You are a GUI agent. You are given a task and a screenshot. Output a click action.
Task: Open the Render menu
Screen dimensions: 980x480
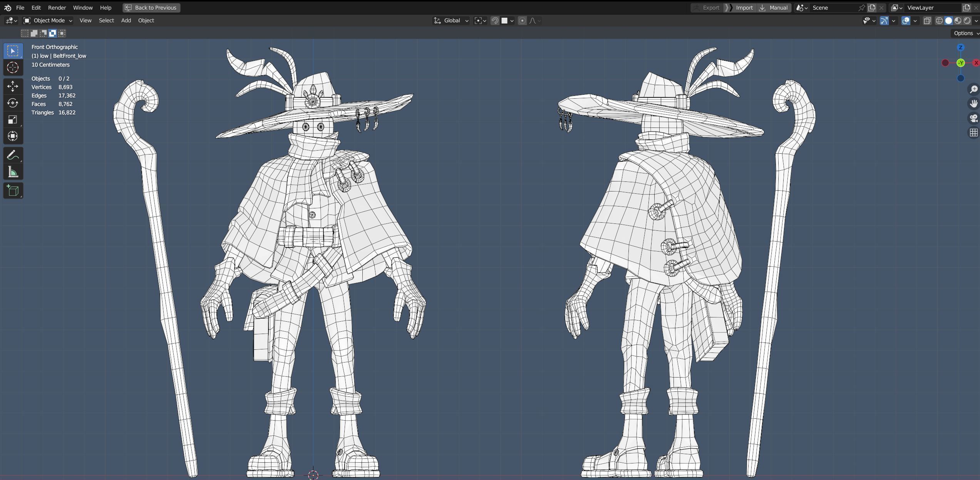(57, 8)
